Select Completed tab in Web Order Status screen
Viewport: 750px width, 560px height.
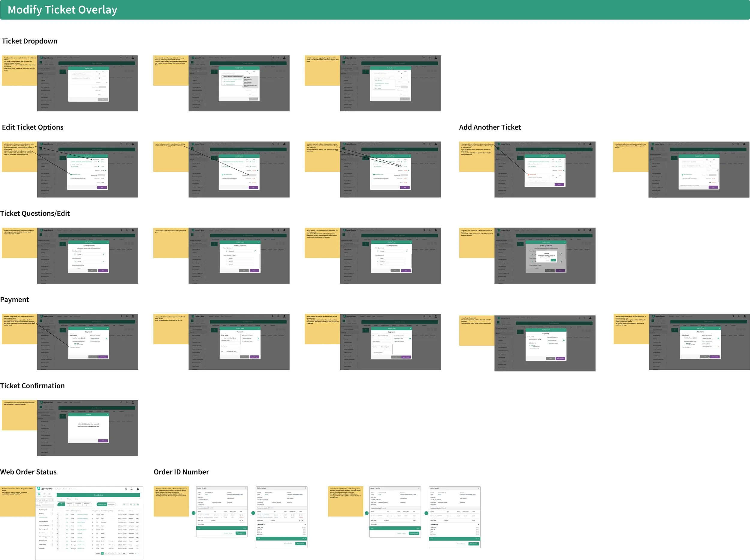tap(78, 504)
